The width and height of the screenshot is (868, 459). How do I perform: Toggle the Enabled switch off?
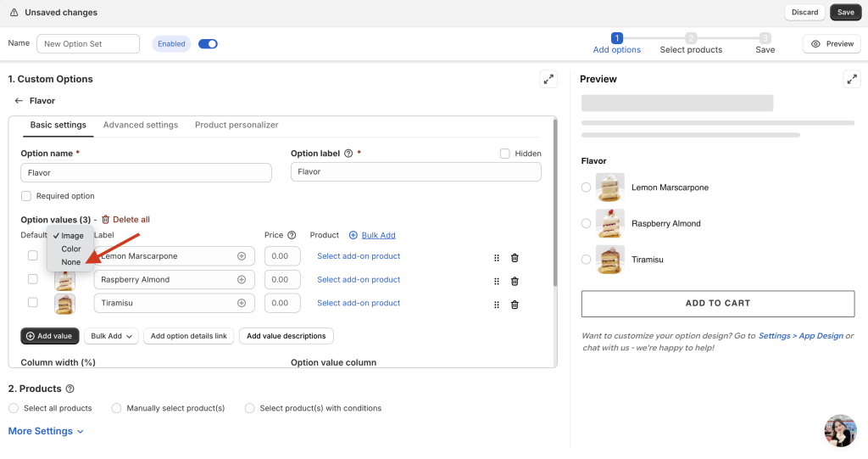click(208, 44)
